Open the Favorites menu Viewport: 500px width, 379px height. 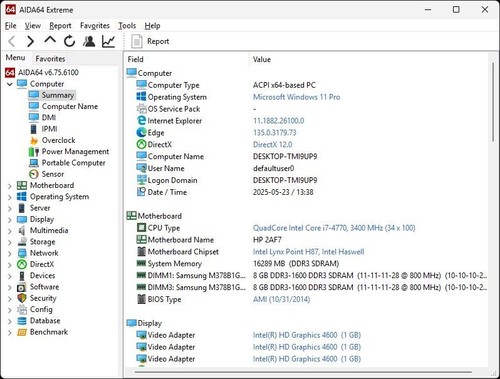pos(95,26)
